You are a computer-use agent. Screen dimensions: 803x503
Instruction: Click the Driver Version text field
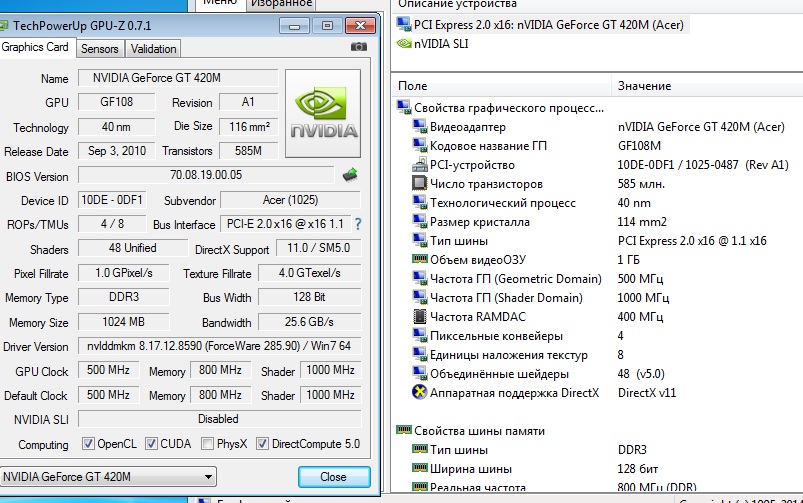[219, 346]
